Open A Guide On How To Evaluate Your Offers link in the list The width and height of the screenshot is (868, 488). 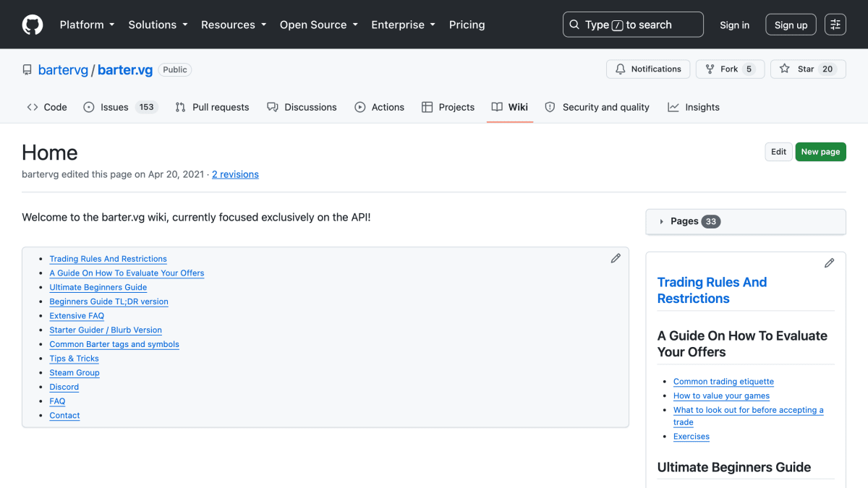[127, 273]
